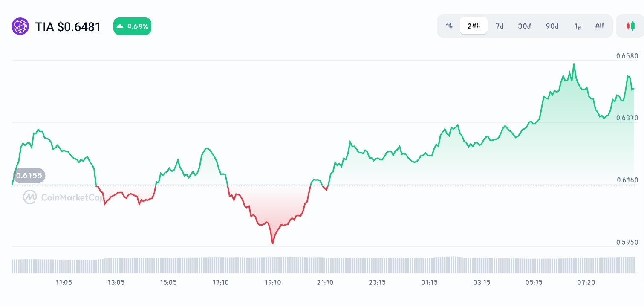Switch chart to 7d range
644x307 pixels.
[500, 26]
